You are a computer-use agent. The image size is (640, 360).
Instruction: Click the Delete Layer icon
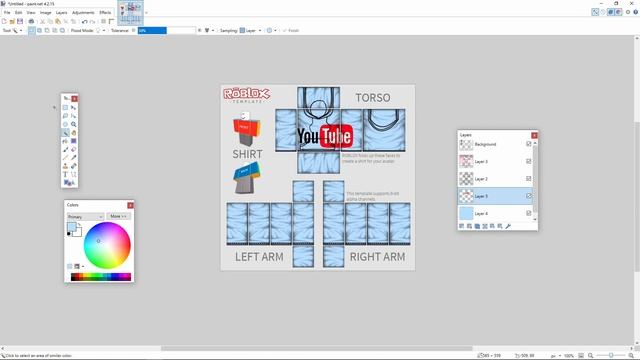coord(469,226)
